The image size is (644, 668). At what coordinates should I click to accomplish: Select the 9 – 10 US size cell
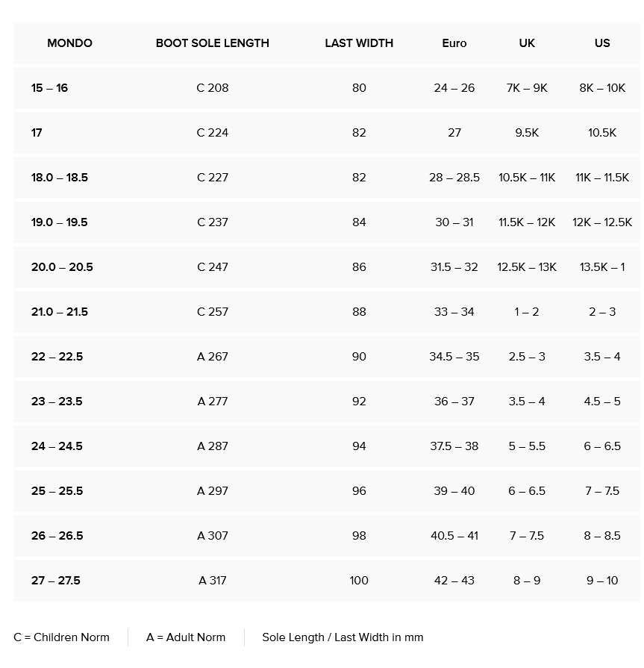click(602, 581)
